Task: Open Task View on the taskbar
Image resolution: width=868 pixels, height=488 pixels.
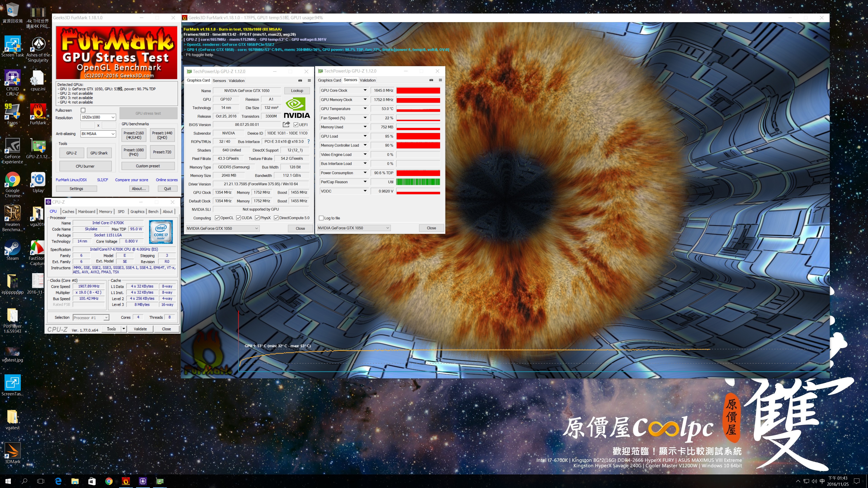Action: tap(40, 481)
